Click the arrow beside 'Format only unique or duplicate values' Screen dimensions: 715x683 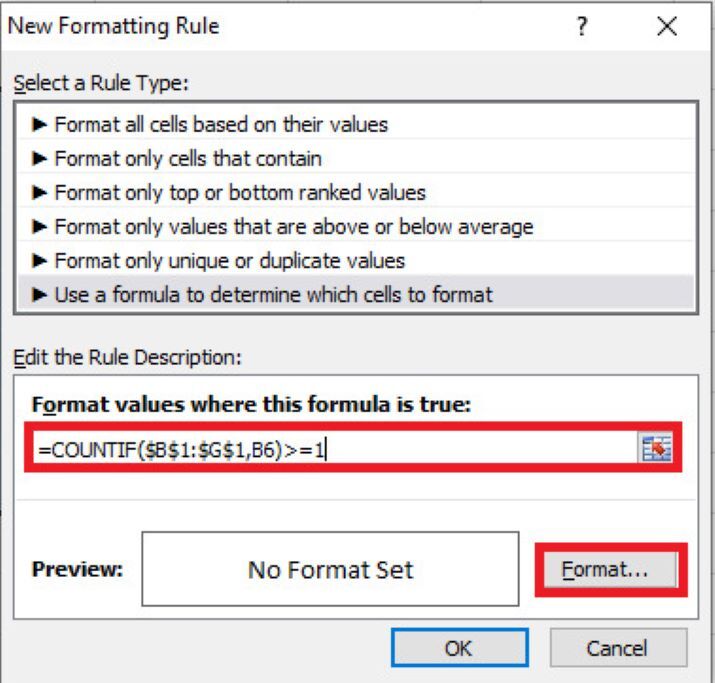pos(40,261)
